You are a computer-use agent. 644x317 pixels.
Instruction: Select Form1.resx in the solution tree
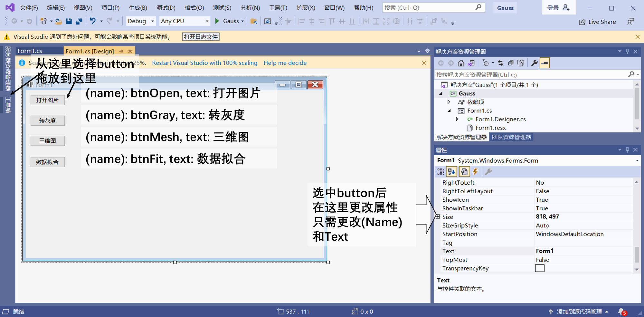pos(490,128)
